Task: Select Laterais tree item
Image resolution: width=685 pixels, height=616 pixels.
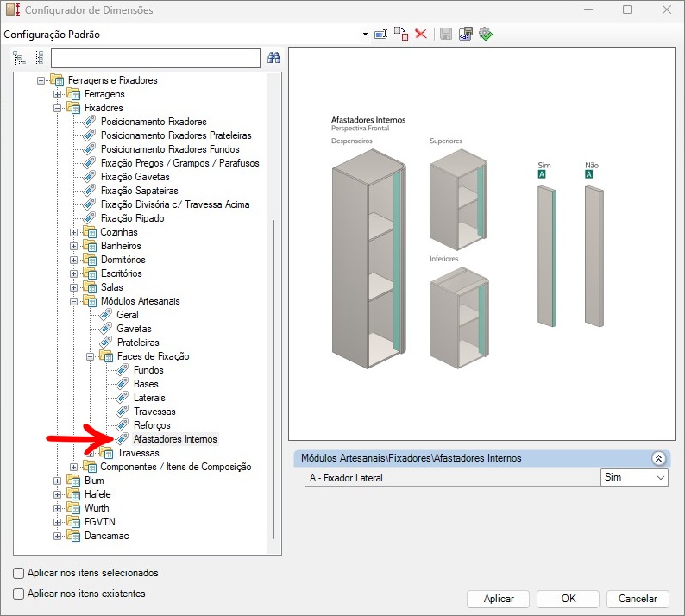Action: coord(149,398)
